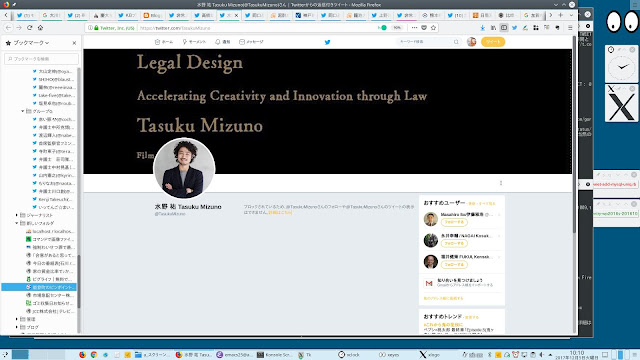
Task: Open Tasuku Mizuno's profile photo
Action: coord(184,168)
